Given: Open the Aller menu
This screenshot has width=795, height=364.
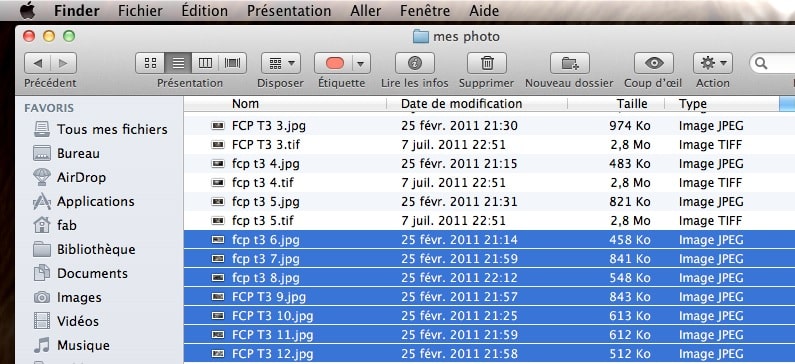Looking at the screenshot, I should [x=365, y=11].
